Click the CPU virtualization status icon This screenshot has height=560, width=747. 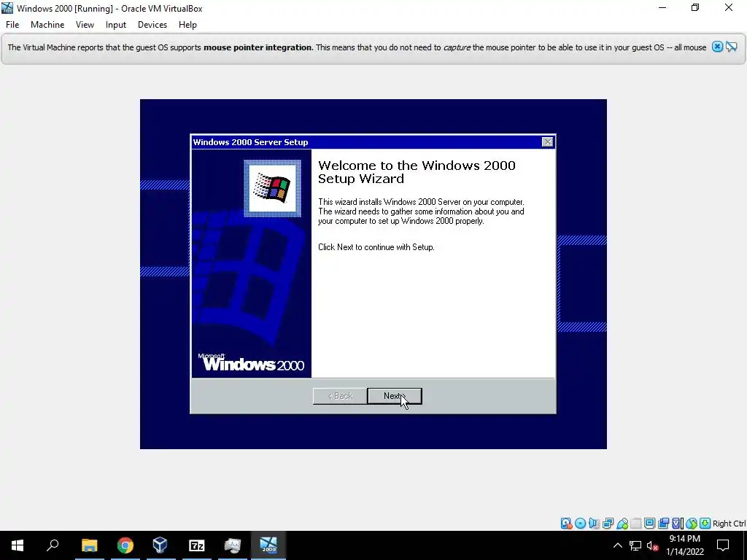point(678,524)
